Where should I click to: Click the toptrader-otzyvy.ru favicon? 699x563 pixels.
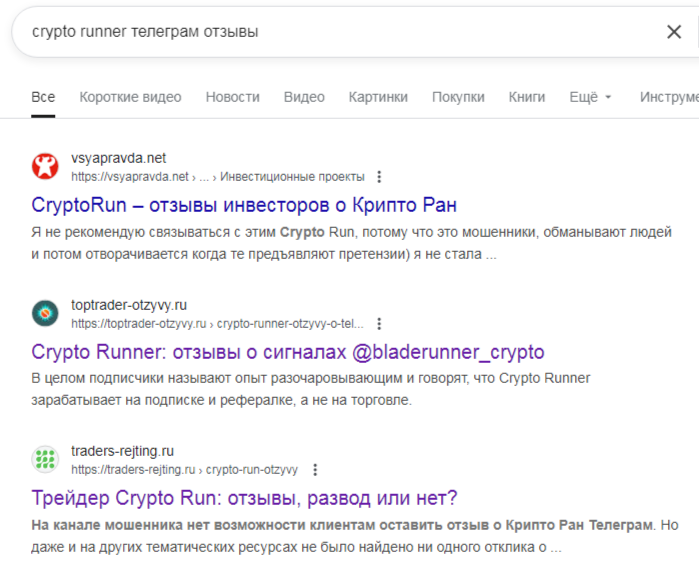click(45, 313)
